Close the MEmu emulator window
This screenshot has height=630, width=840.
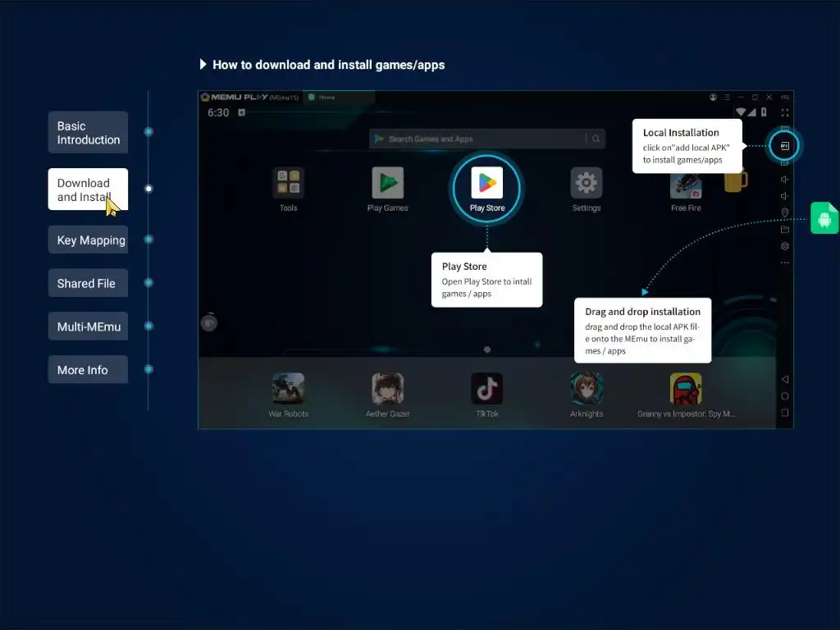[x=769, y=97]
